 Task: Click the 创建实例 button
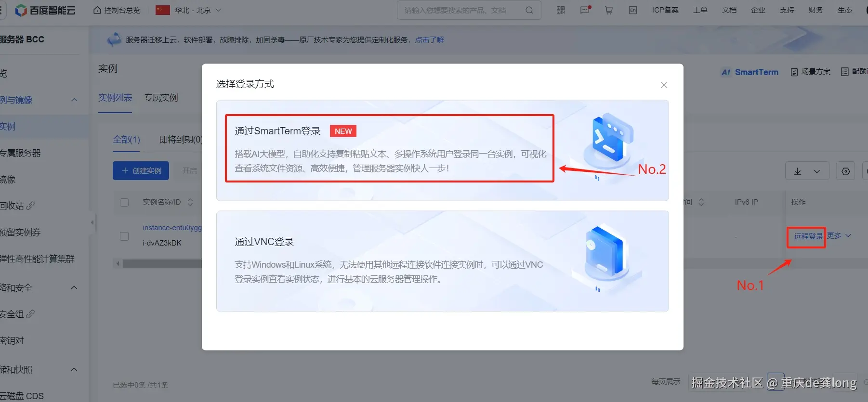(x=141, y=170)
